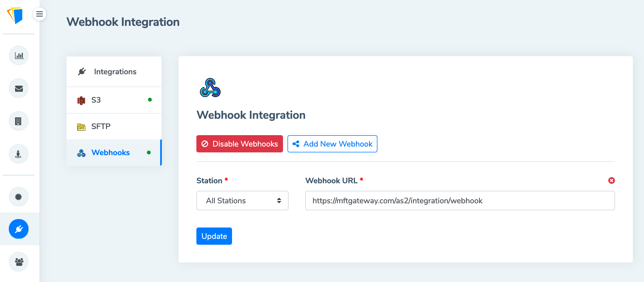644x282 pixels.
Task: Remove webhook with red X icon
Action: coord(611,180)
